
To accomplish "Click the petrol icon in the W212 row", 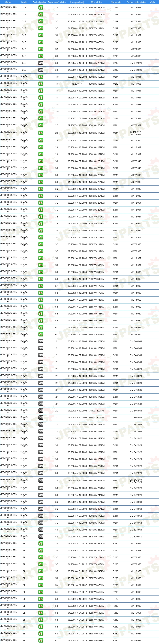I will click(41, 84).
